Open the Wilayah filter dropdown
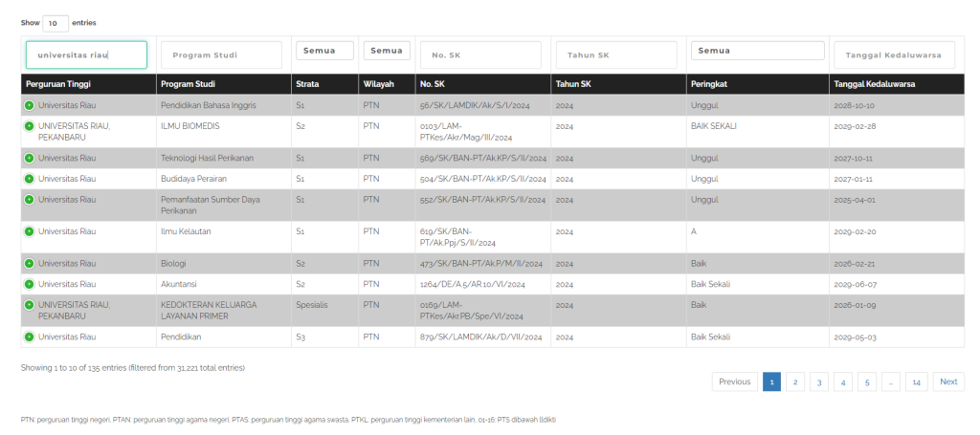Screen dimensions: 980x435 click(x=387, y=51)
